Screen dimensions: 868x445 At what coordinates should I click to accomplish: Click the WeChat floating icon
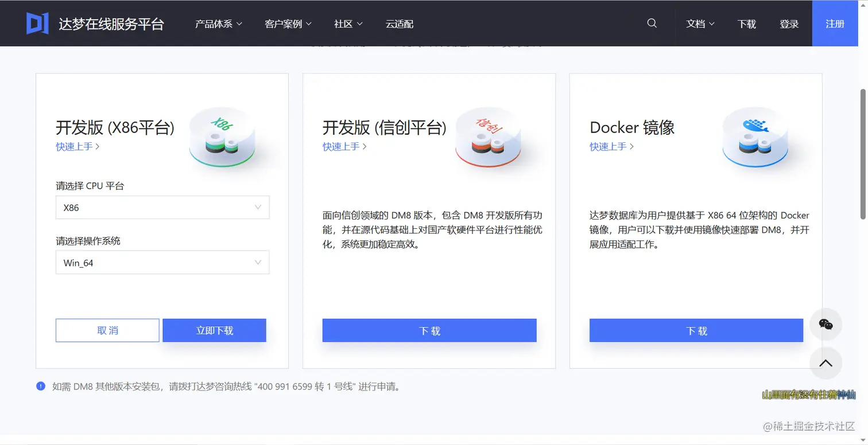pos(826,325)
